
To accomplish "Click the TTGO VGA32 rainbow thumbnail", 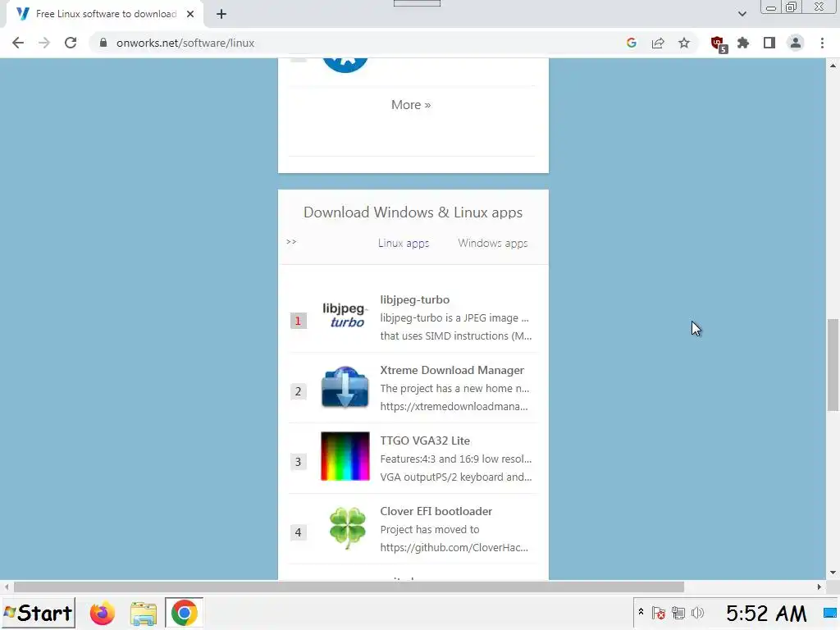I will [x=345, y=456].
